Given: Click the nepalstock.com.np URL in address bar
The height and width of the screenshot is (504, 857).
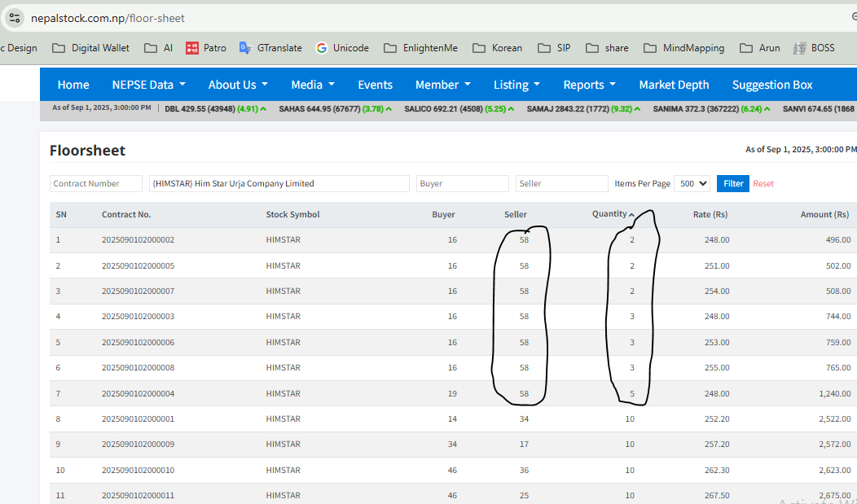Looking at the screenshot, I should tap(108, 18).
